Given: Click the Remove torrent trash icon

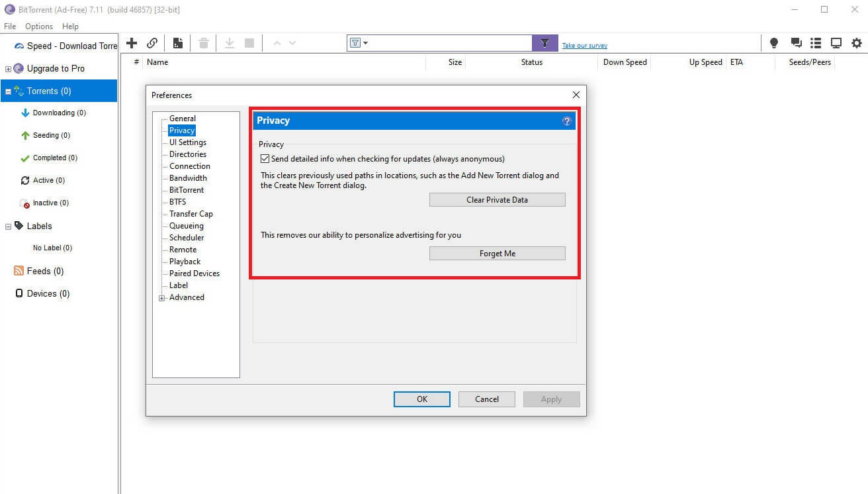Looking at the screenshot, I should coord(204,43).
